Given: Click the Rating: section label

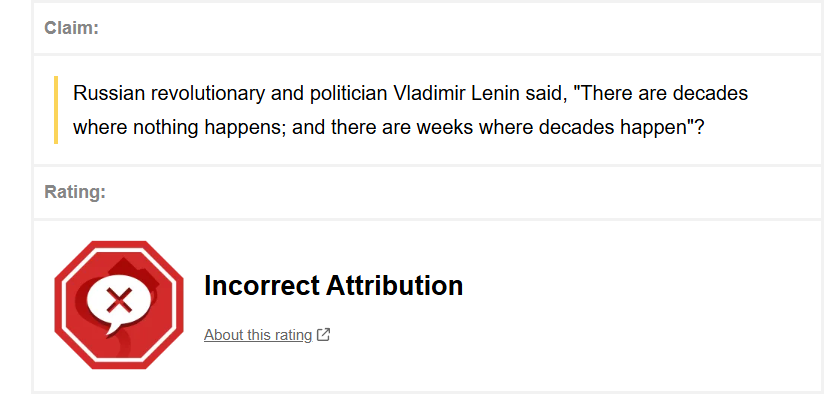Looking at the screenshot, I should (x=74, y=191).
